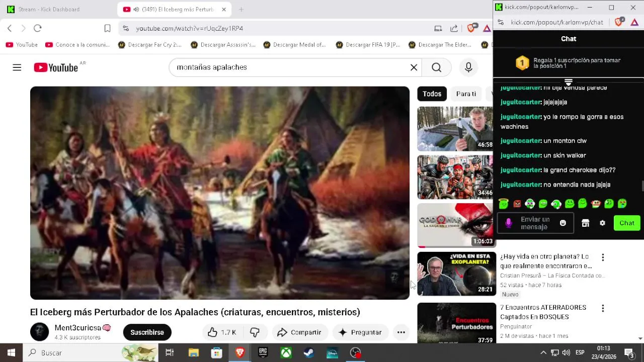The image size is (644, 362).
Task: Click the 'Enviar un mensaje' chat input
Action: click(x=534, y=223)
